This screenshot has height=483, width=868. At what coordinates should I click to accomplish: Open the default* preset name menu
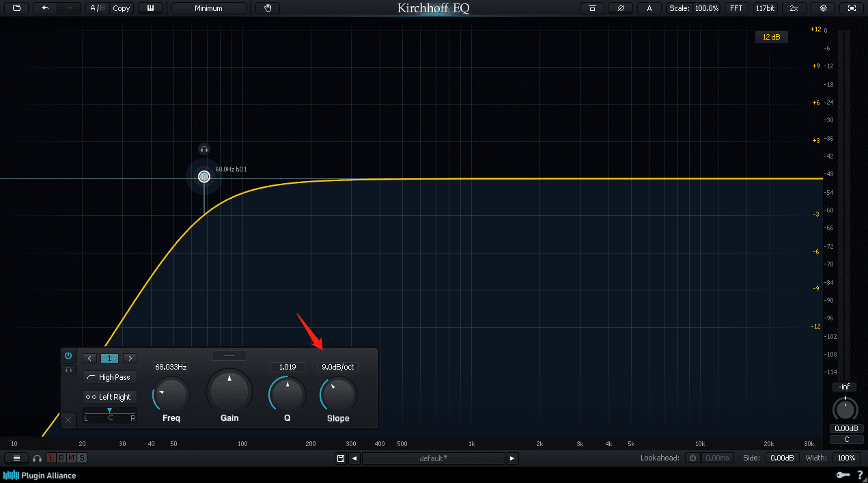point(434,458)
